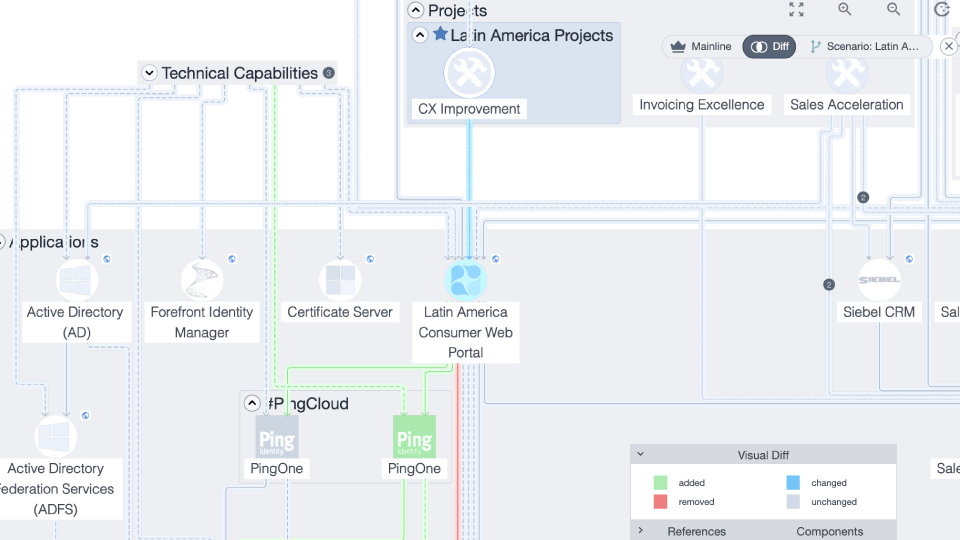Image resolution: width=960 pixels, height=540 pixels.
Task: Click the Siebel CRM application icon
Action: point(879,280)
